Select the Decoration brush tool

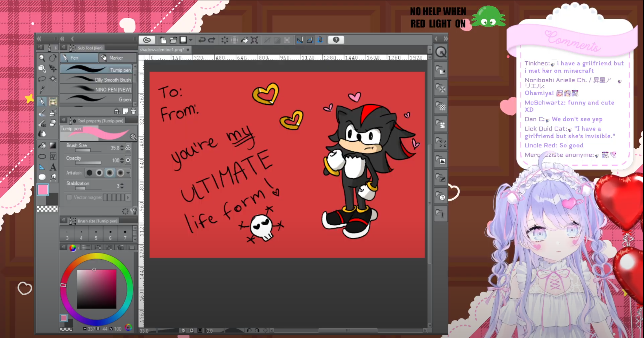coord(42,123)
